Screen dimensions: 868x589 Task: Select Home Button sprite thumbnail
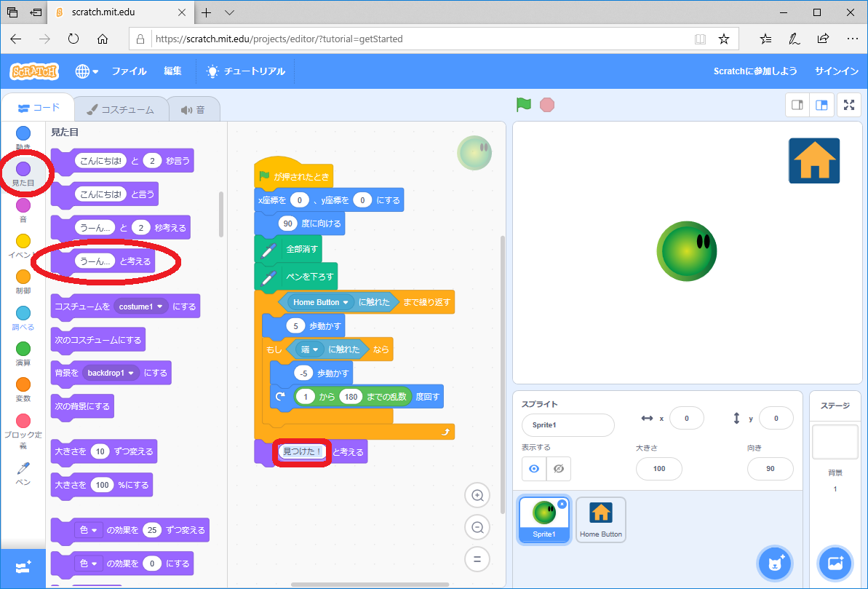point(601,520)
